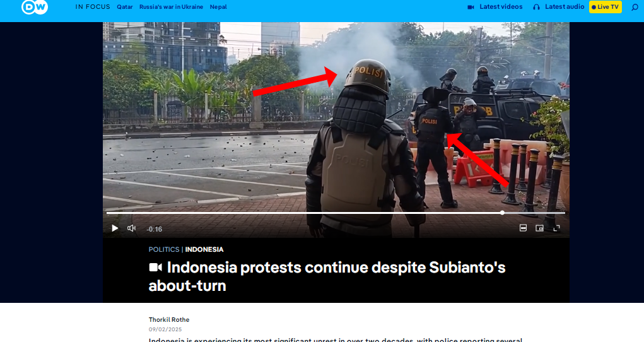Play the video
Viewport: 644px width, 342px height.
115,228
